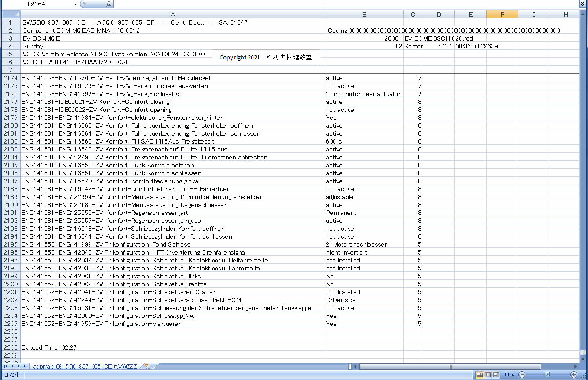
Task: Click cell 'nicht invertiert'
Action: click(364, 252)
